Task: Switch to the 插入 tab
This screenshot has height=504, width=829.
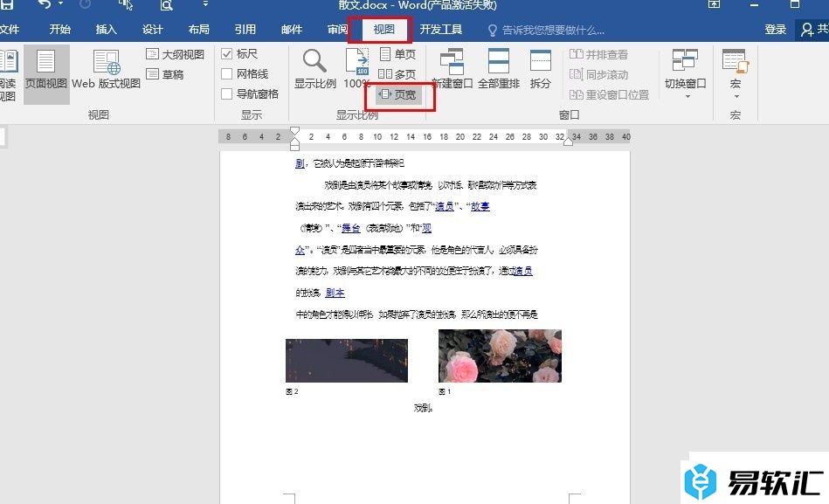Action: [x=106, y=30]
